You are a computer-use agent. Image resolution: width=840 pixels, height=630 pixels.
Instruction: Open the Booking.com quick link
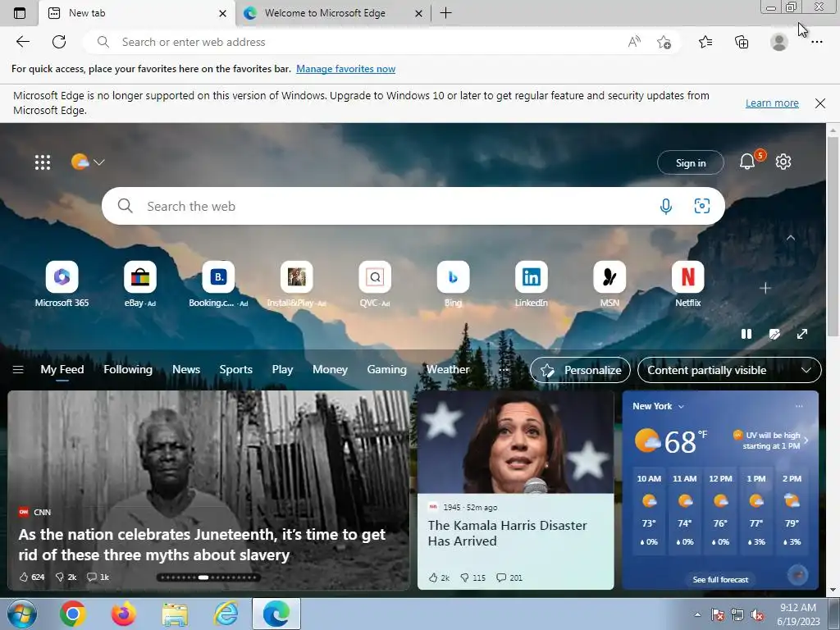pyautogui.click(x=218, y=285)
